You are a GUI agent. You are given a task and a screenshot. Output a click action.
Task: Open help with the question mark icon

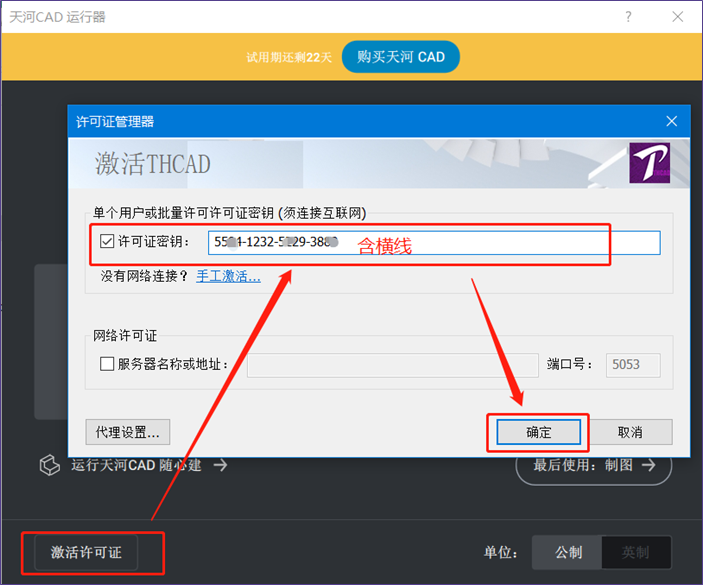628,17
